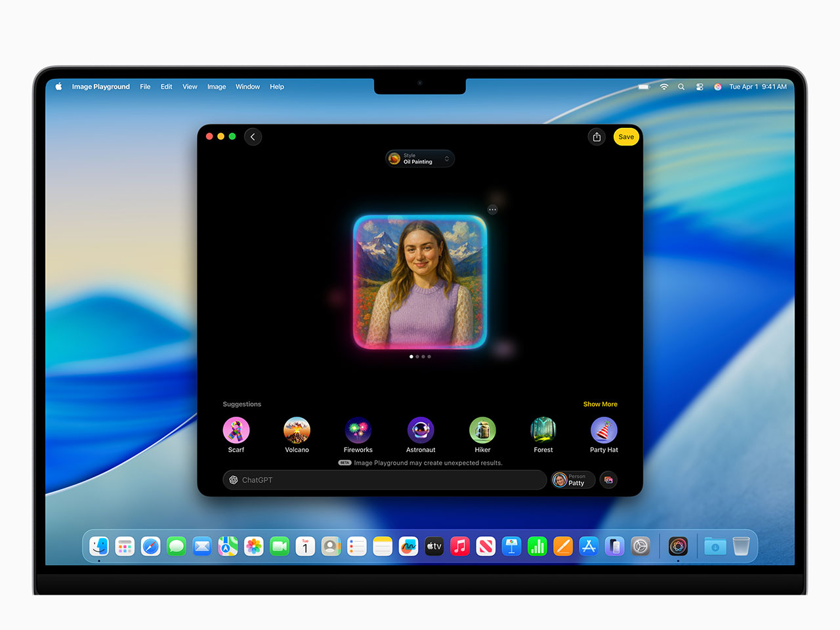Add the Party Hat suggestion
The image size is (840, 630).
click(604, 430)
